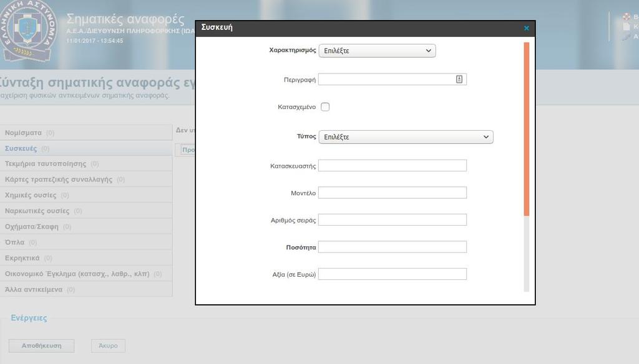Click the icon inside the Περιγραφή field

pyautogui.click(x=459, y=79)
